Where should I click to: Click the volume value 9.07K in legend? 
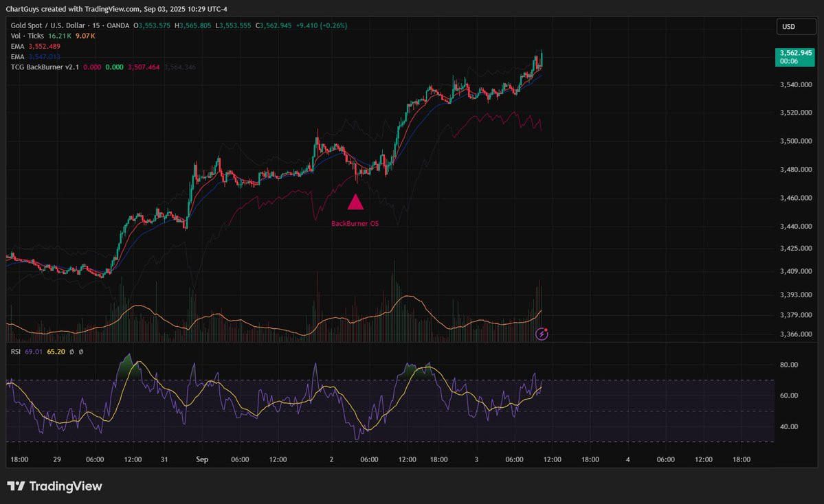click(x=85, y=36)
